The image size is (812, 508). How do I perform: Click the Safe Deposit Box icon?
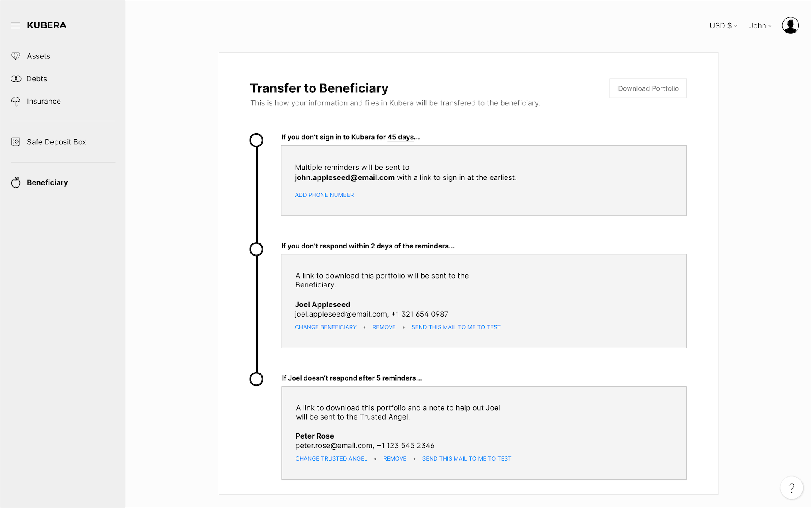tap(16, 142)
